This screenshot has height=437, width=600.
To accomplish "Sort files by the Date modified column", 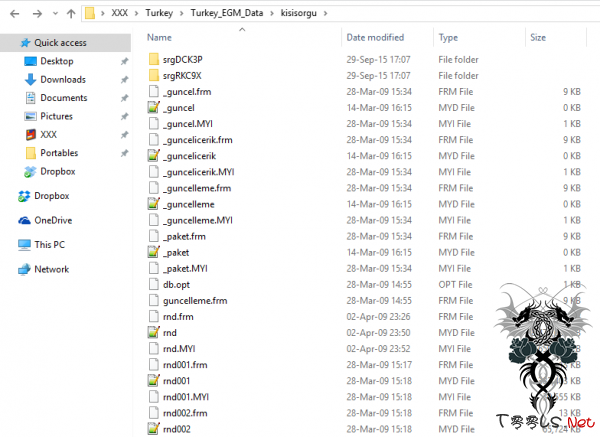I will point(375,37).
